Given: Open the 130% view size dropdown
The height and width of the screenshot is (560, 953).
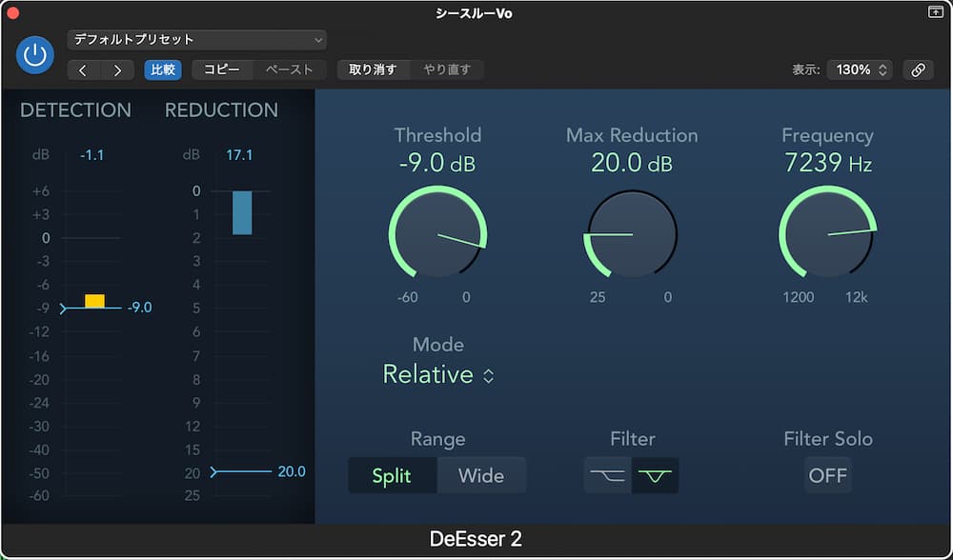Looking at the screenshot, I should click(x=860, y=70).
